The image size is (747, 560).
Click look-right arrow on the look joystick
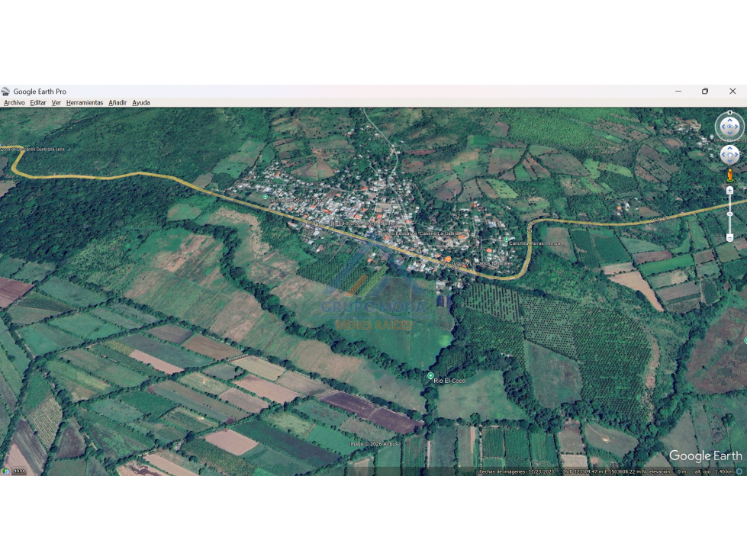tap(736, 127)
